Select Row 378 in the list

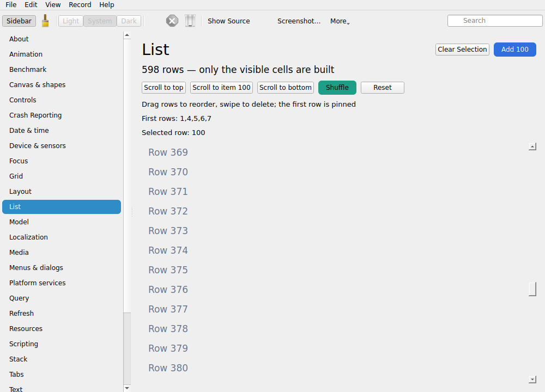point(335,329)
